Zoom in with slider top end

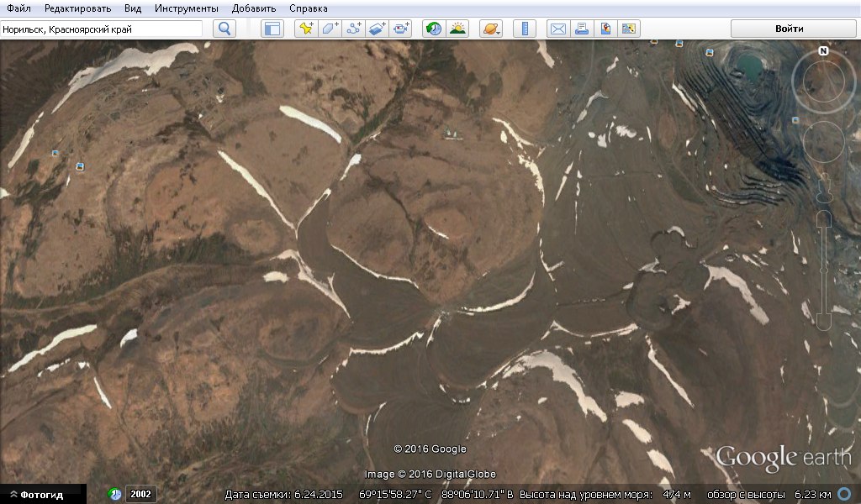coord(823,218)
